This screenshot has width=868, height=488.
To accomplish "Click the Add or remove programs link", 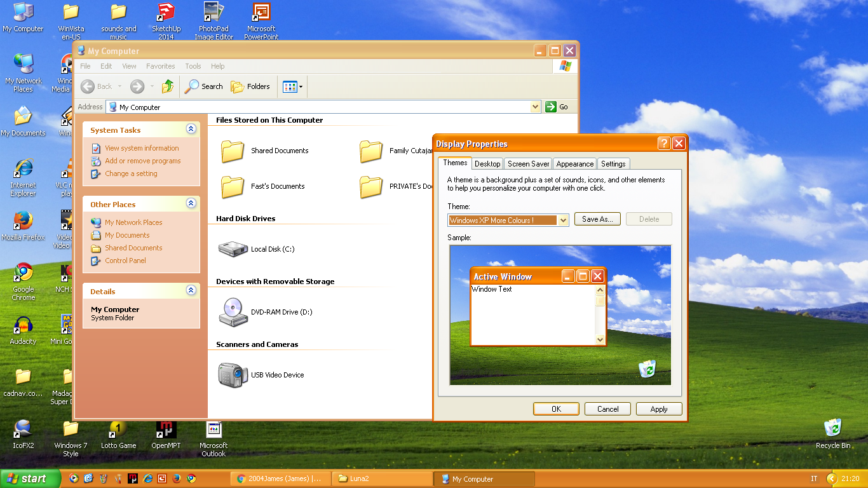I will [143, 161].
